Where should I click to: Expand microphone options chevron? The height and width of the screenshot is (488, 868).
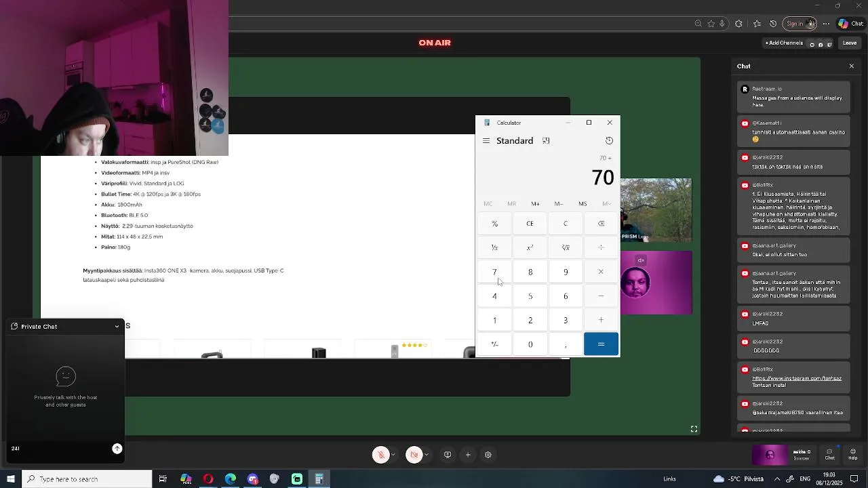[393, 455]
